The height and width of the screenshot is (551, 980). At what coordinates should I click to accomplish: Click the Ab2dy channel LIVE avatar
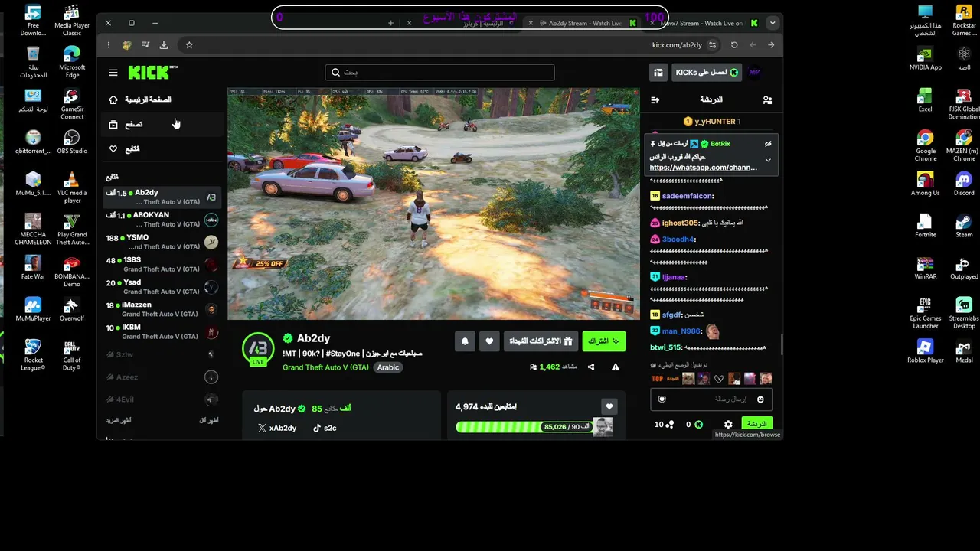(x=258, y=350)
